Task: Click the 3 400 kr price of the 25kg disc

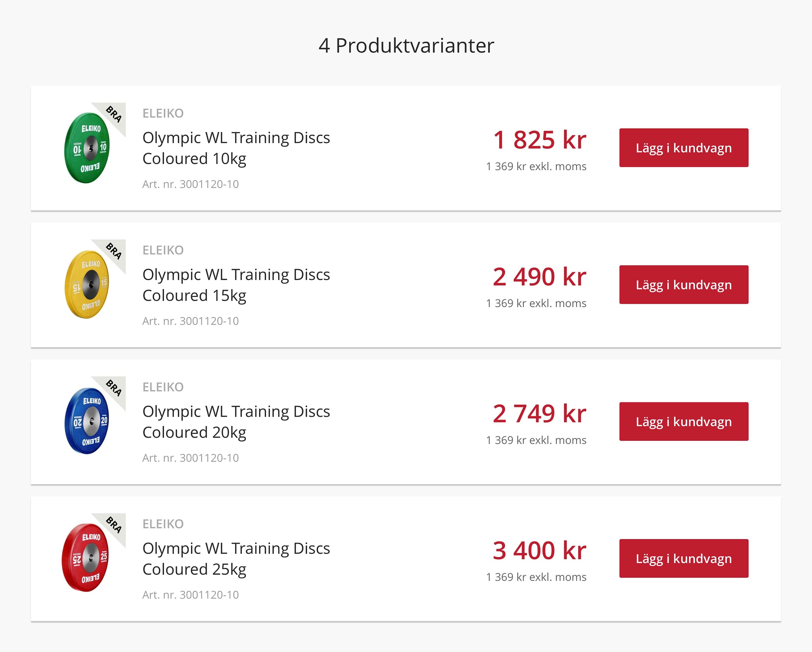Action: (538, 550)
